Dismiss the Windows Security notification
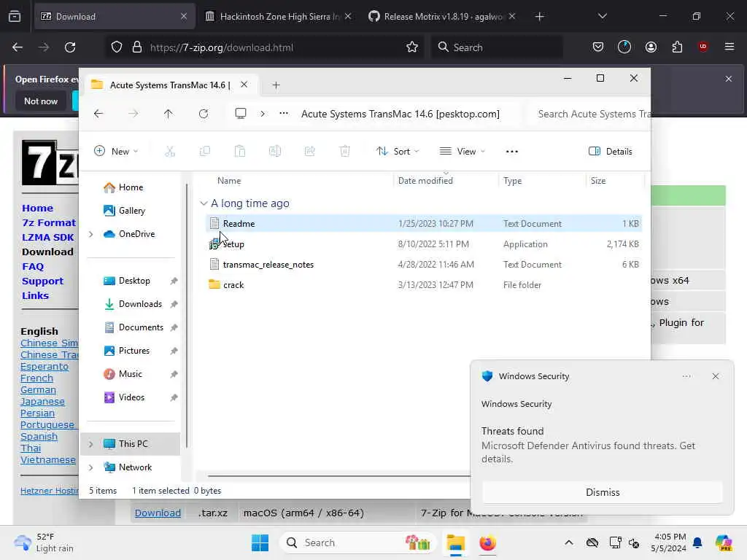 point(602,492)
